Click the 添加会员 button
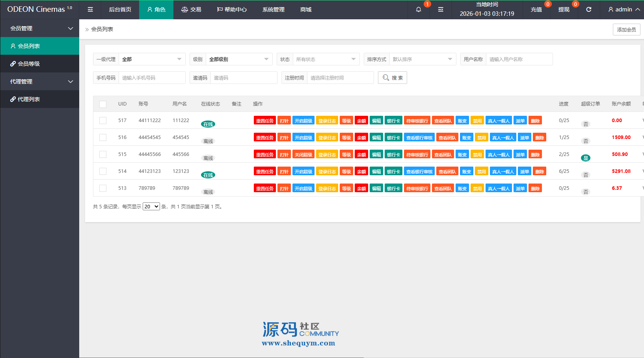The height and width of the screenshot is (358, 644). coord(626,30)
